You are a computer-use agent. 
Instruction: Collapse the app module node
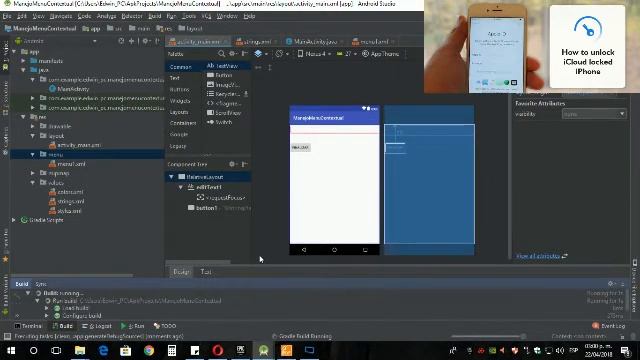click(x=14, y=51)
